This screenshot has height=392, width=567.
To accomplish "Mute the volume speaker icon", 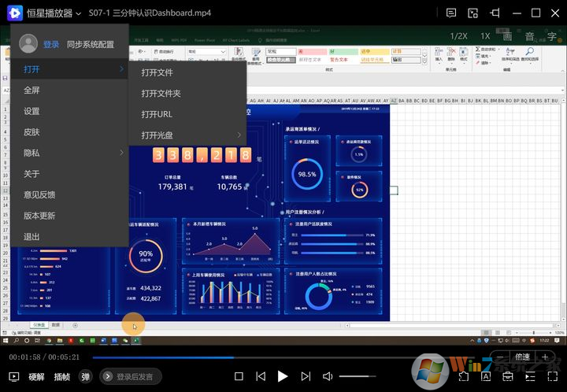I will (x=328, y=376).
